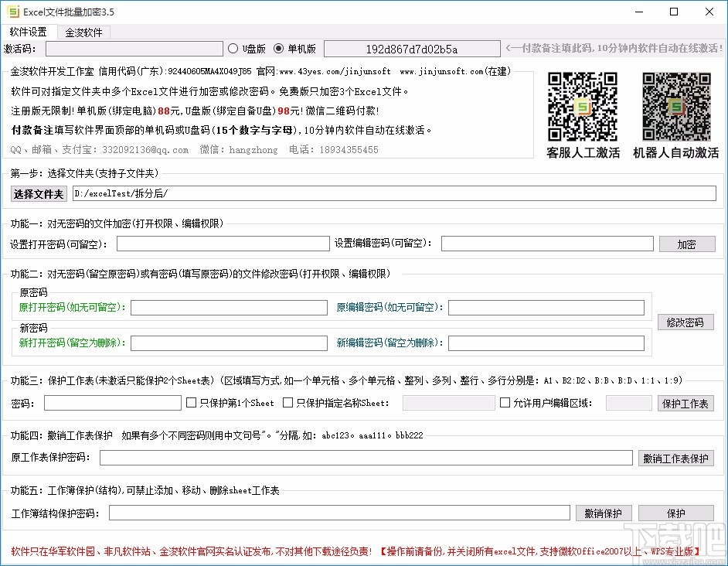Click the Excel app icon in title bar

click(x=12, y=12)
